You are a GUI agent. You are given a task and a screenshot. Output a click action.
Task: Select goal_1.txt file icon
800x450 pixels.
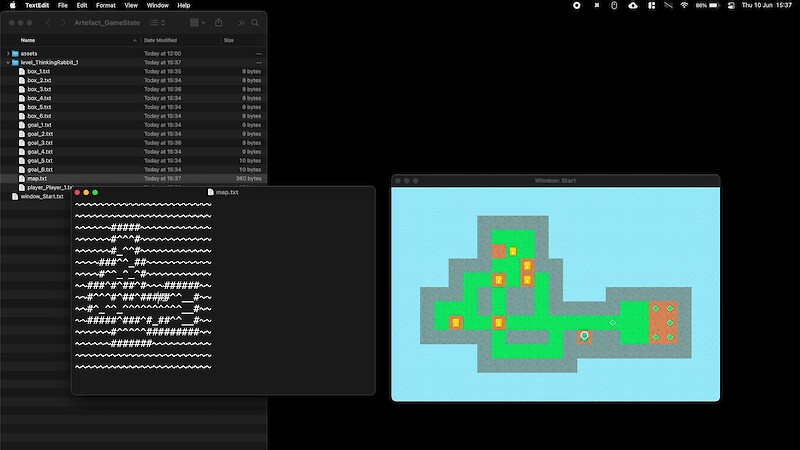[22, 125]
